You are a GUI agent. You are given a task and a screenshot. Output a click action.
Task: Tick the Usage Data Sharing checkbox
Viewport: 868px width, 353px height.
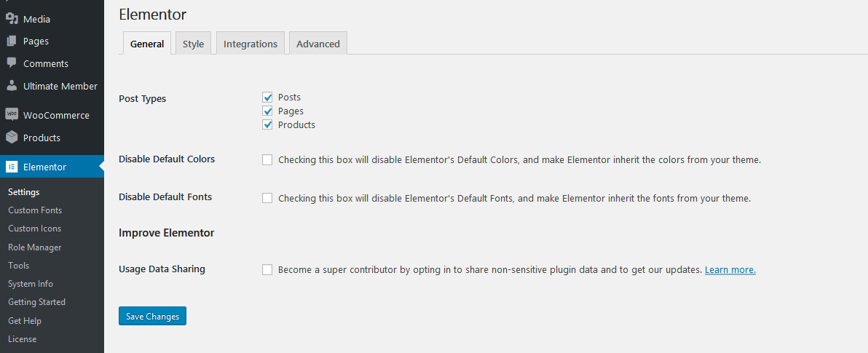(267, 270)
